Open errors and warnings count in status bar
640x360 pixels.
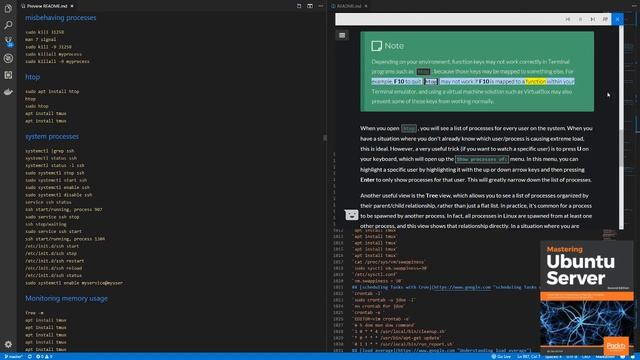tap(44, 357)
